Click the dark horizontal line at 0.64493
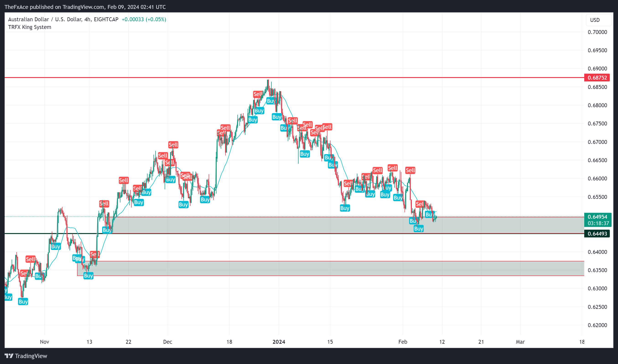The image size is (618, 364). (294, 234)
